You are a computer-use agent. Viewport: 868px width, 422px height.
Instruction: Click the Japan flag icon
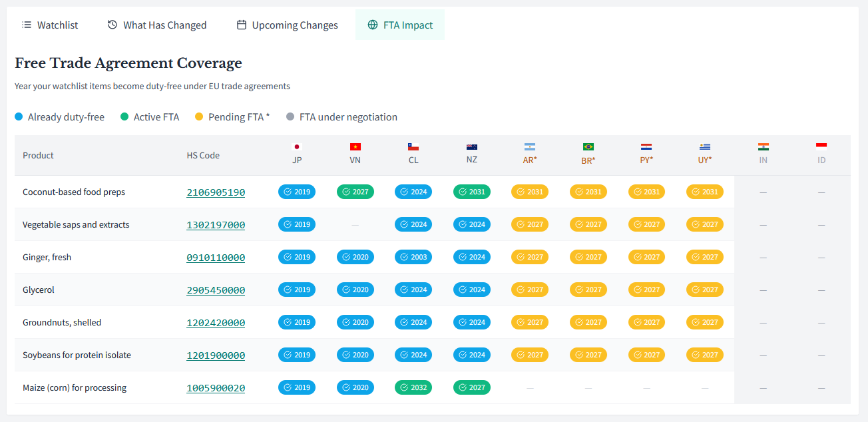297,147
